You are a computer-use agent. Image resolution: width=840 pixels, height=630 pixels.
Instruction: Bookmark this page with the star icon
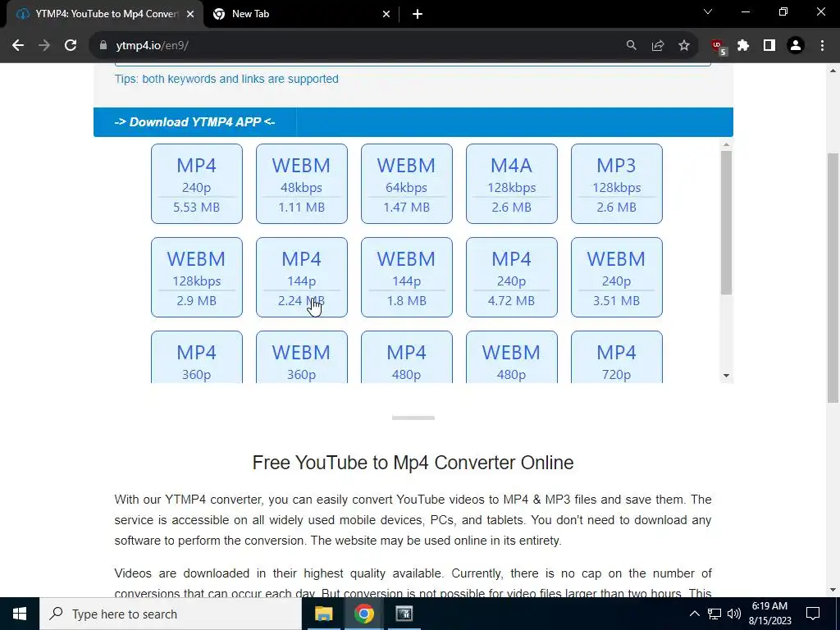coord(684,46)
